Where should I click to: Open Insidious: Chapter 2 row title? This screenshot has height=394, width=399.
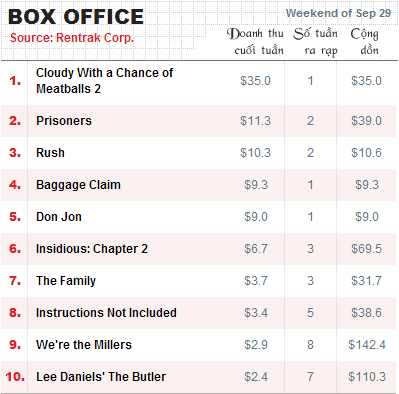[92, 249]
